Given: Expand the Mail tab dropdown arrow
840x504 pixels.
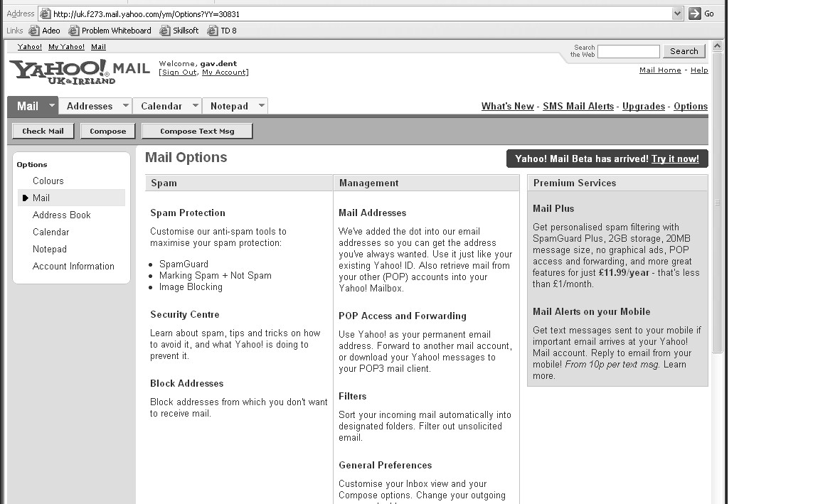Looking at the screenshot, I should 52,105.
